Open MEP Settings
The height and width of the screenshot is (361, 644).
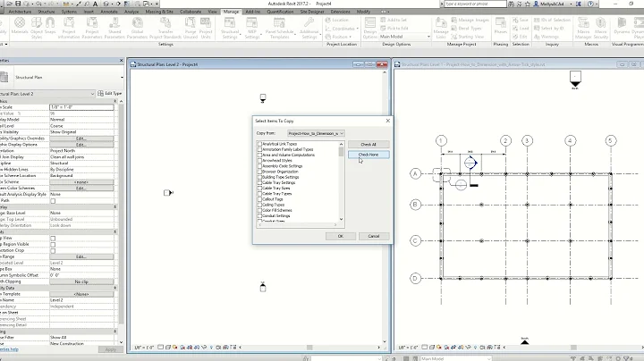click(252, 27)
